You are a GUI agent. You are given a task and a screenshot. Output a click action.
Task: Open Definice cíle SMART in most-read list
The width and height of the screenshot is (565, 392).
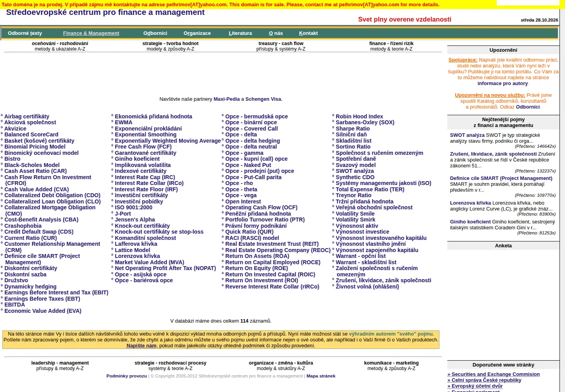coord(501,178)
